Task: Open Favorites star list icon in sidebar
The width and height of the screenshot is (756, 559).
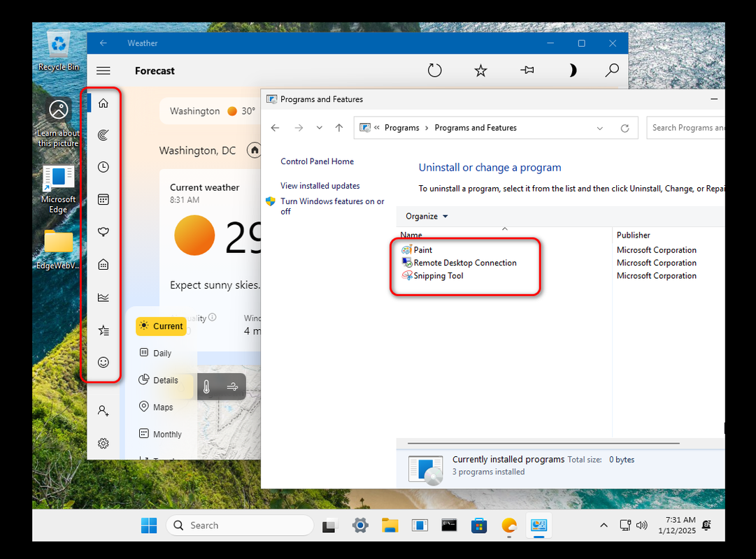Action: [104, 330]
